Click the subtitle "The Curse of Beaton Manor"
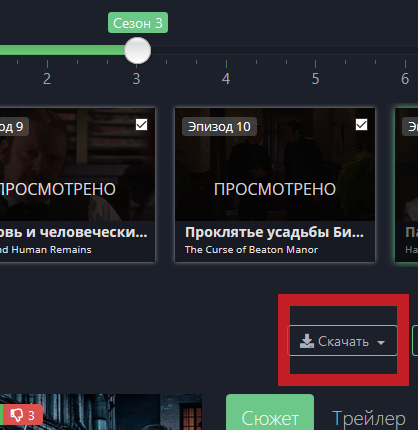Image resolution: width=418 pixels, height=430 pixels. click(251, 250)
